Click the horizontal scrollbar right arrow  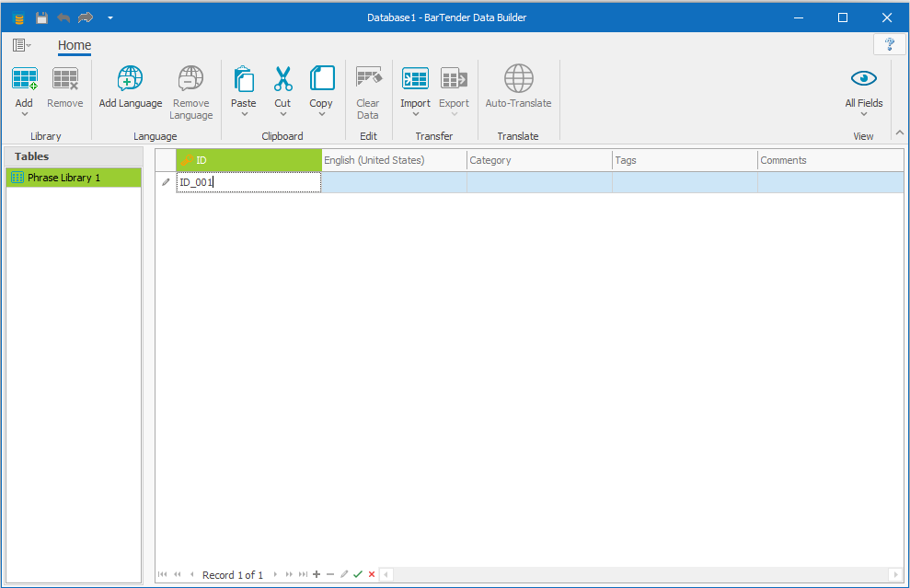click(895, 574)
